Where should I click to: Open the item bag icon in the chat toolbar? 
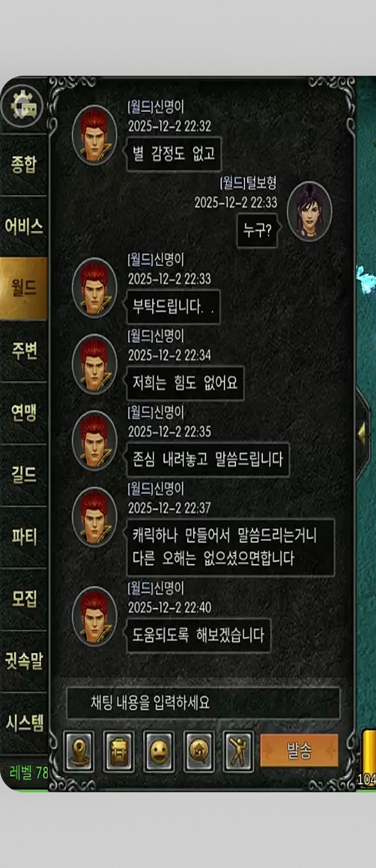[118, 752]
